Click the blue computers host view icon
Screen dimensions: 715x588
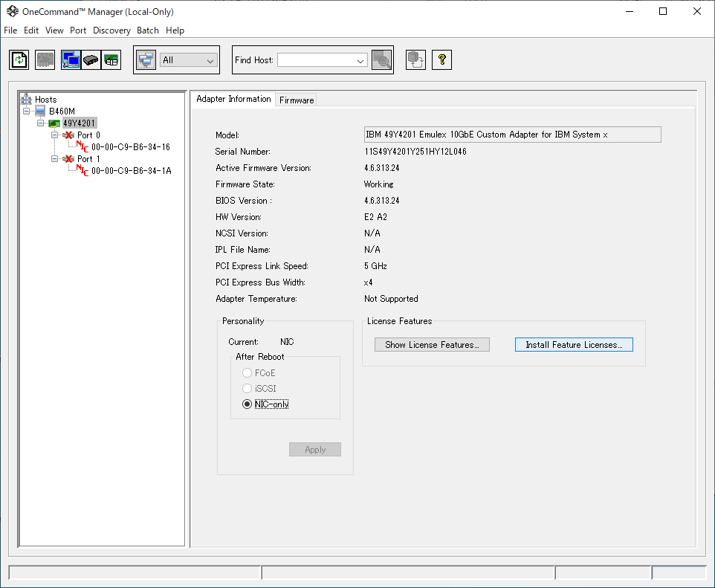(x=71, y=60)
